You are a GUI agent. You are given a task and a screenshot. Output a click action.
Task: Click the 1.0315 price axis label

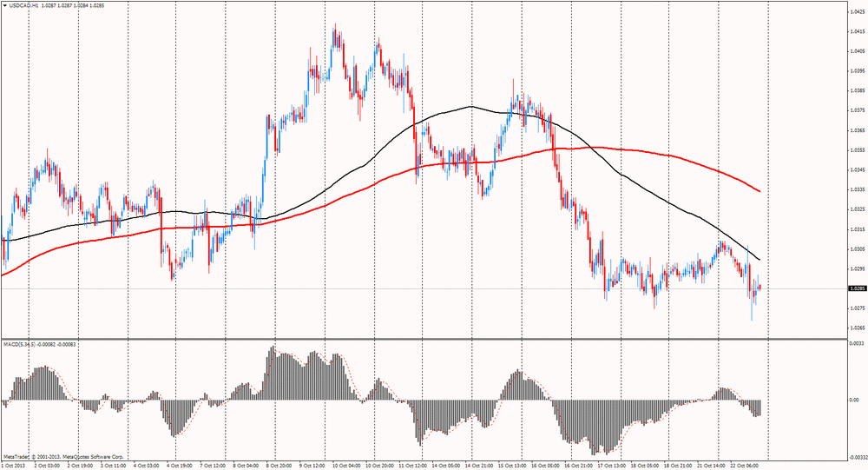tap(858, 228)
